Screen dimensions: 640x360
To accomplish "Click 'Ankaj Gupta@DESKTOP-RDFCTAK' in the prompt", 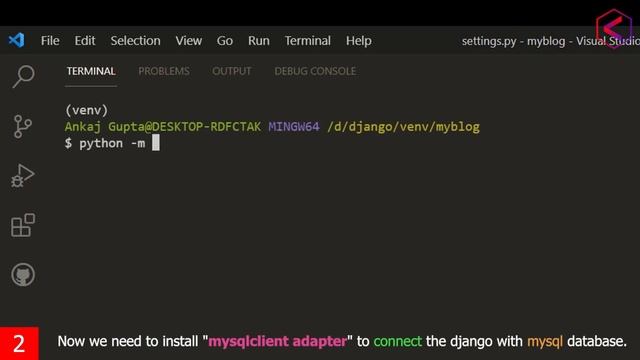I will tap(162, 127).
